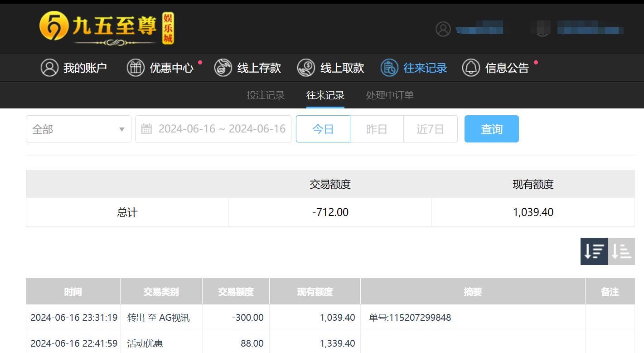This screenshot has width=644, height=353.
Task: Open the 线上取款 withdrawal icon
Action: point(306,67)
